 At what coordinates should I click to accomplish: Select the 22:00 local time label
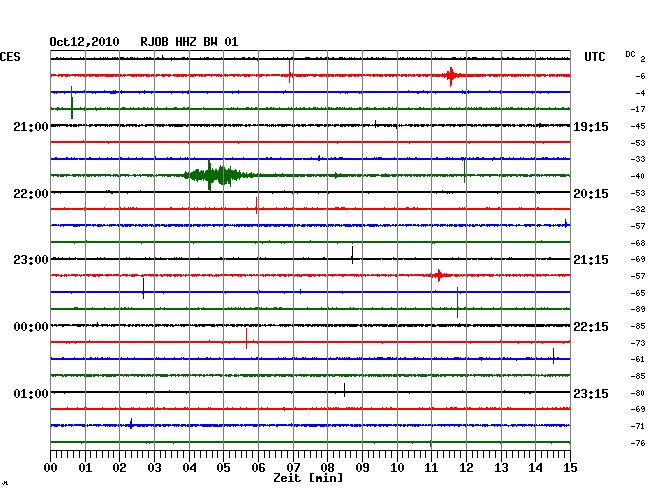[x=31, y=194]
